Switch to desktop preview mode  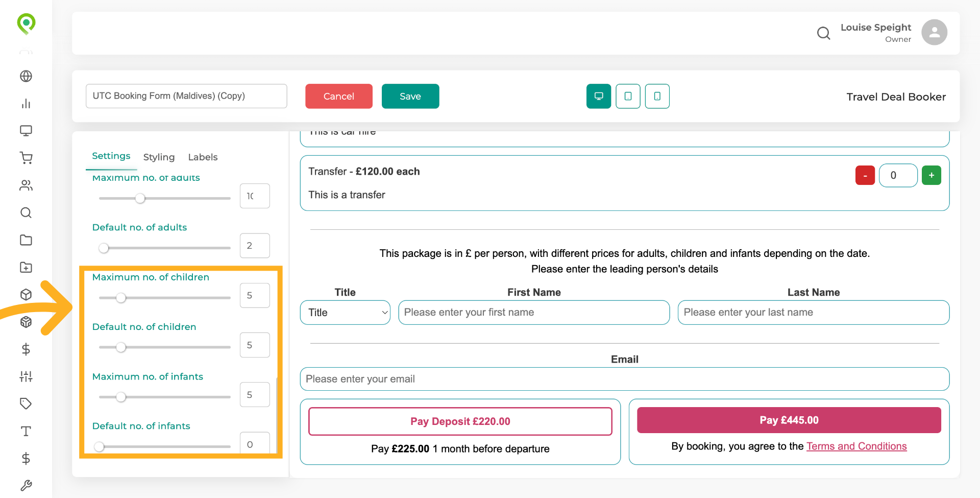[x=599, y=96]
